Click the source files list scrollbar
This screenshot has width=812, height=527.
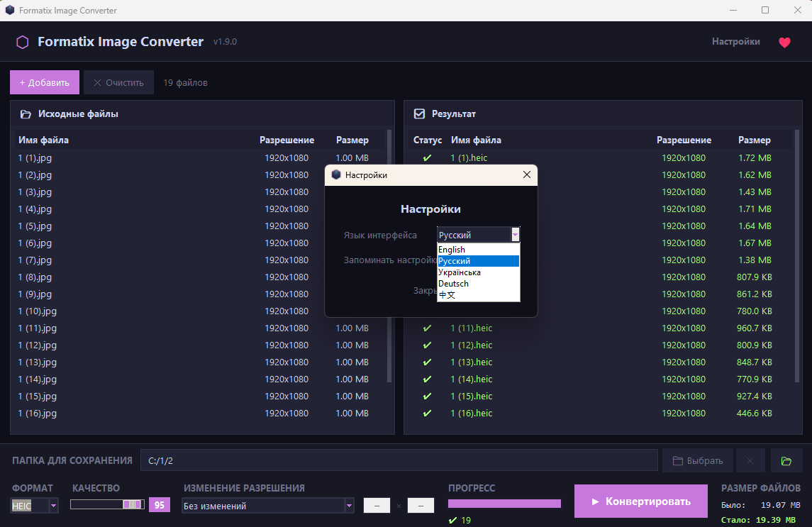tap(389, 257)
